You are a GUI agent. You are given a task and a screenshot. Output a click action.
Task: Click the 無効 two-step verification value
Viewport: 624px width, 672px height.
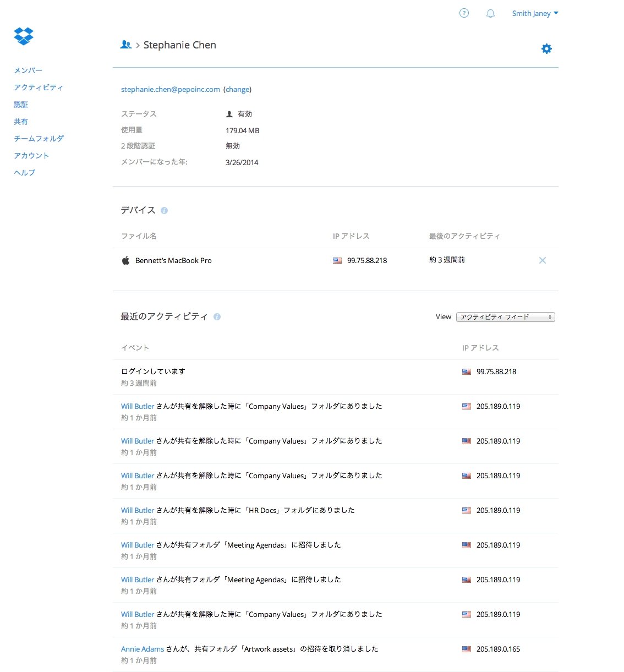(x=233, y=146)
